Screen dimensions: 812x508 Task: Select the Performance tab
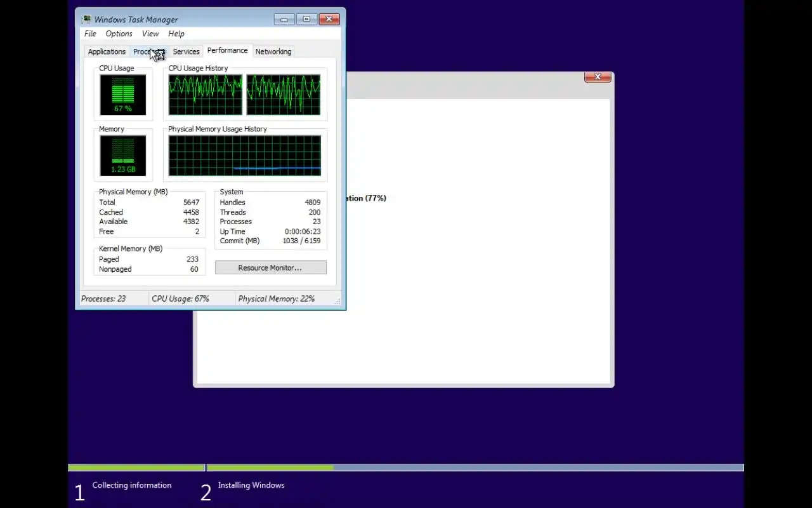[227, 51]
